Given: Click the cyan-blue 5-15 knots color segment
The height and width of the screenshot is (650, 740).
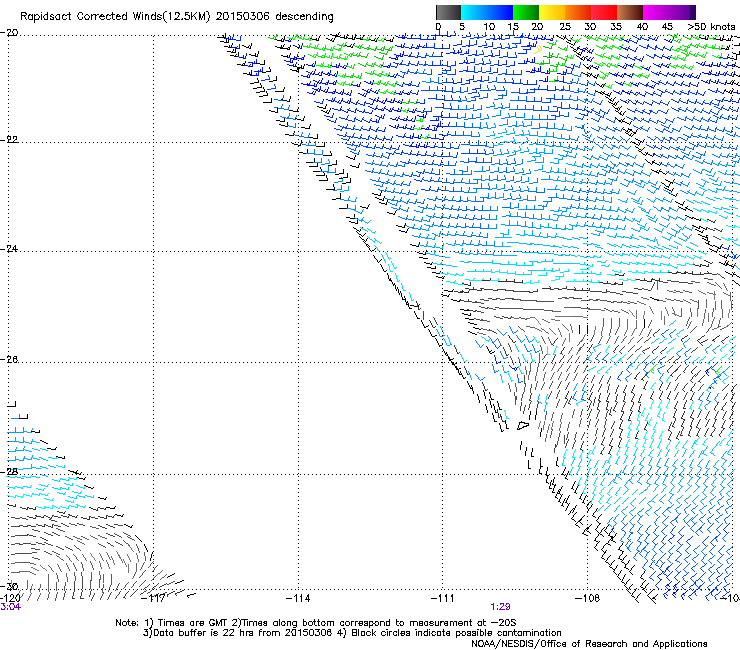Looking at the screenshot, I should click(487, 12).
